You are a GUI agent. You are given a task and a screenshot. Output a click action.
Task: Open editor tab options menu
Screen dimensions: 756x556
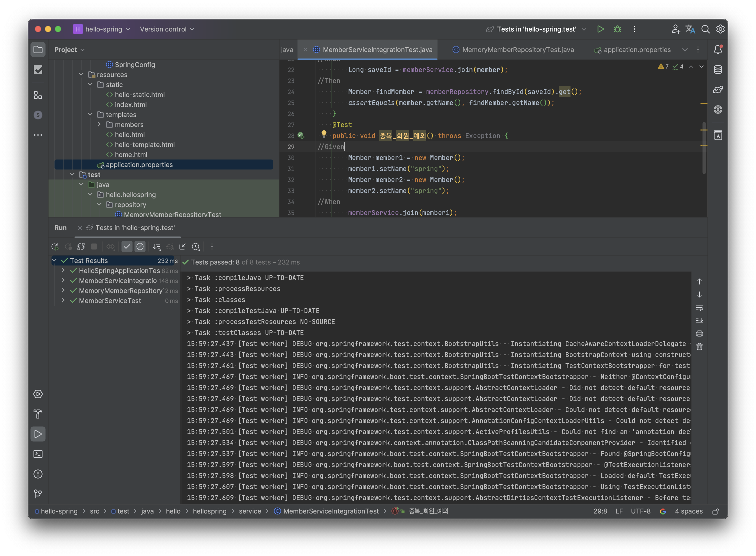click(x=698, y=50)
